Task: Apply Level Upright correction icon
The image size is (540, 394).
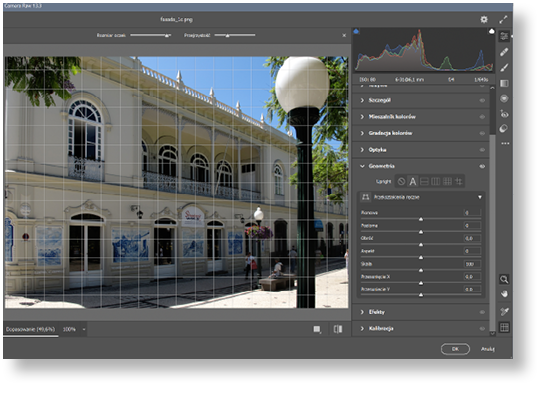Action: pyautogui.click(x=424, y=181)
